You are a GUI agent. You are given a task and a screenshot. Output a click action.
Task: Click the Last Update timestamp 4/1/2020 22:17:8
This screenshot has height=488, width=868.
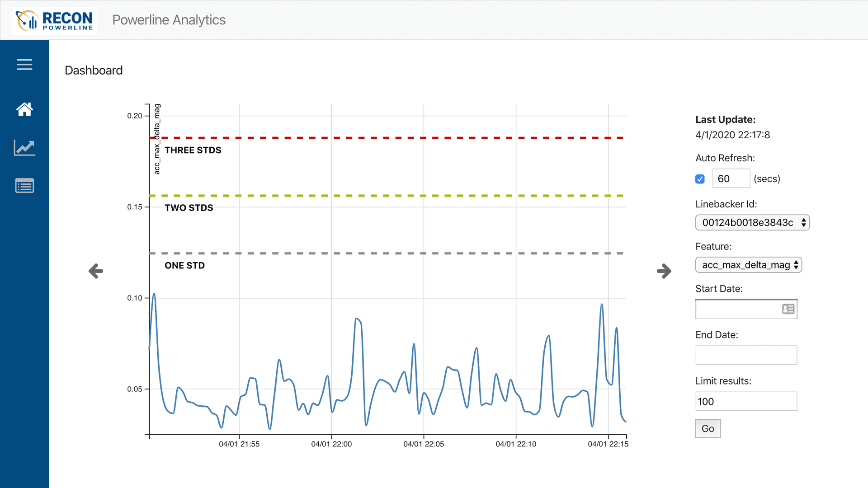[732, 135]
